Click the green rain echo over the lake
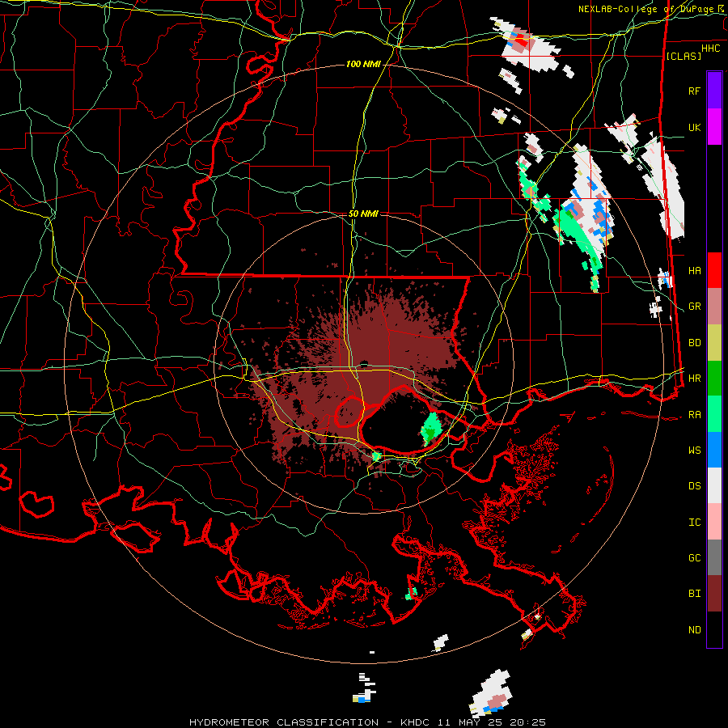Image resolution: width=728 pixels, height=728 pixels. (x=431, y=428)
